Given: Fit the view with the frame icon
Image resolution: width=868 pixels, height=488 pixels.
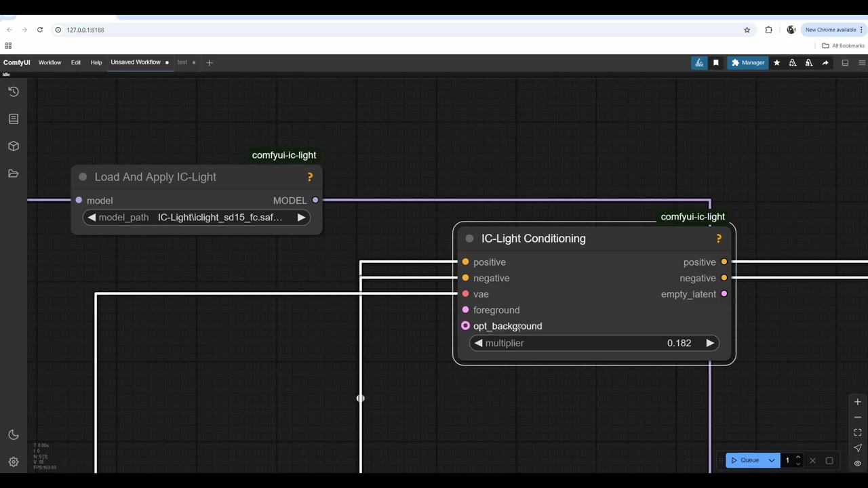Looking at the screenshot, I should tap(858, 432).
